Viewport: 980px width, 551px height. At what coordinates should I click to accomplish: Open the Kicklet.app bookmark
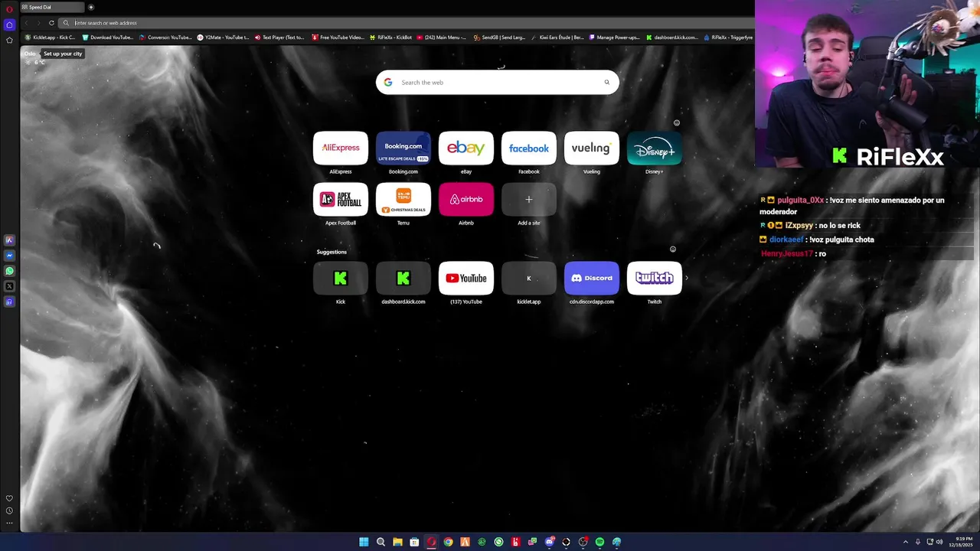pyautogui.click(x=51, y=37)
